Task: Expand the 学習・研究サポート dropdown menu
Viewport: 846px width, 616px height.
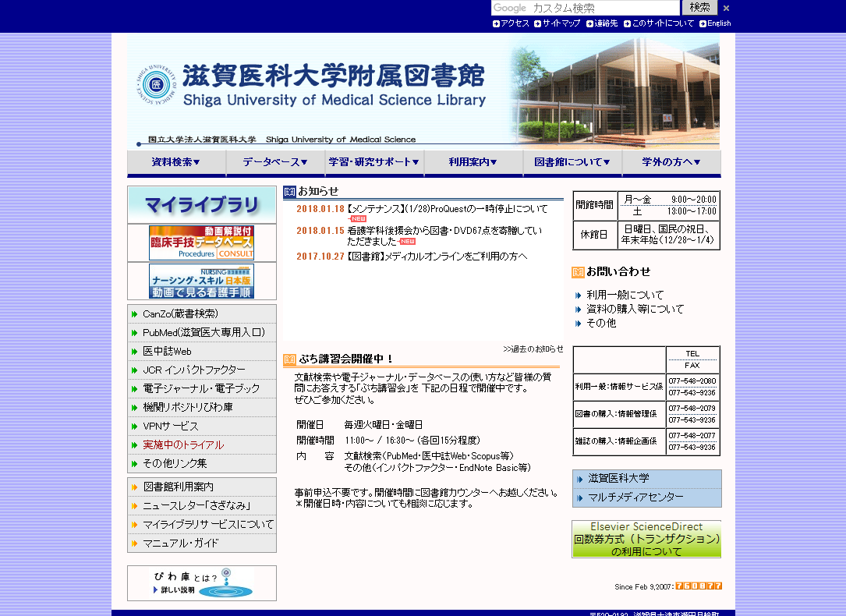Action: (374, 162)
